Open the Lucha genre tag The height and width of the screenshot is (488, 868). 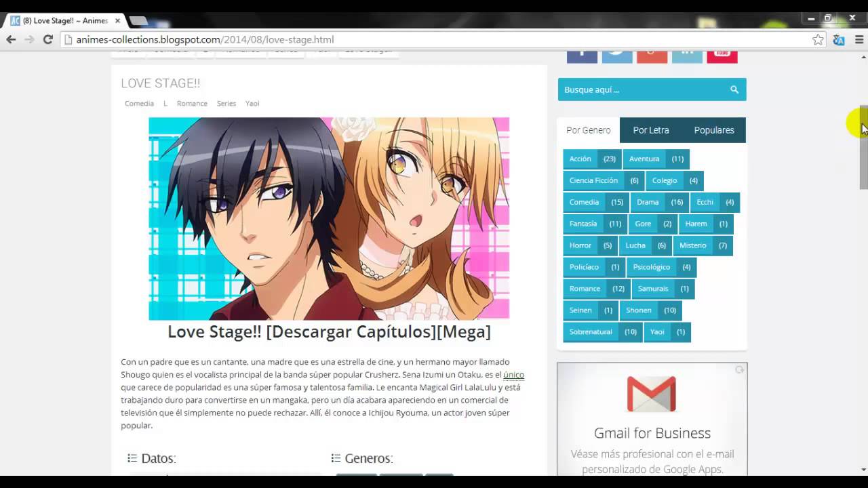pyautogui.click(x=646, y=245)
